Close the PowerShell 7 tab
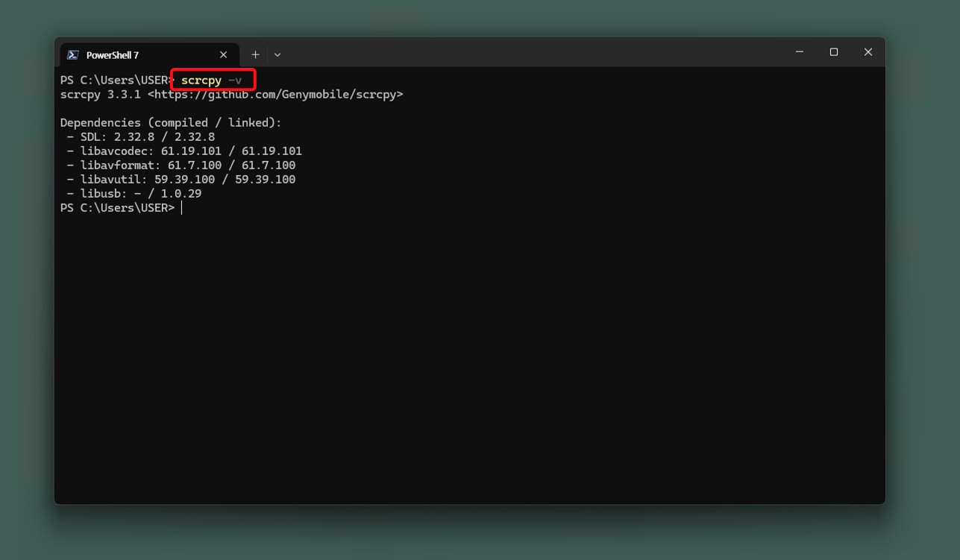Image resolution: width=960 pixels, height=560 pixels. pyautogui.click(x=223, y=54)
